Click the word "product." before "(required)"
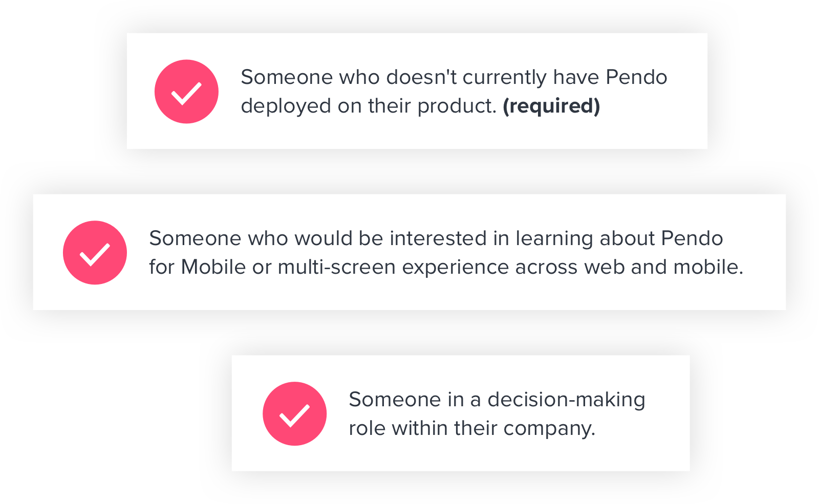This screenshot has height=504, width=819. click(x=457, y=106)
